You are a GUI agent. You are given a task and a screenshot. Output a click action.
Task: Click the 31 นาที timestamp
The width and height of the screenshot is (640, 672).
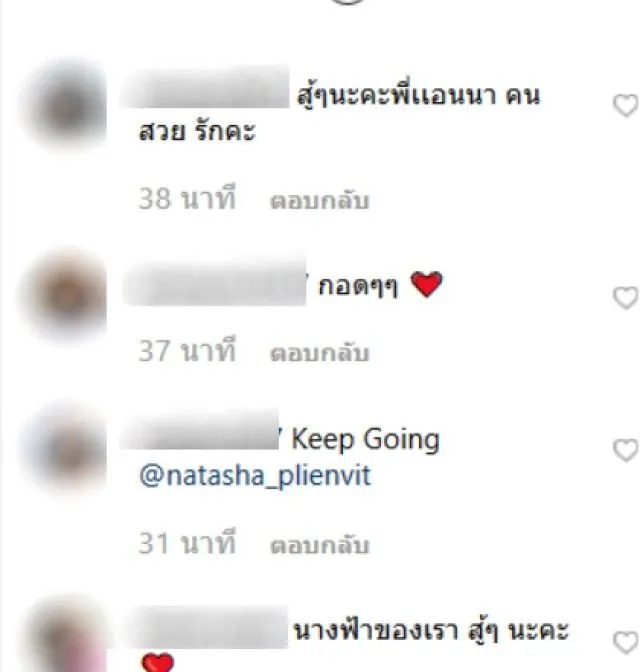[x=187, y=543]
